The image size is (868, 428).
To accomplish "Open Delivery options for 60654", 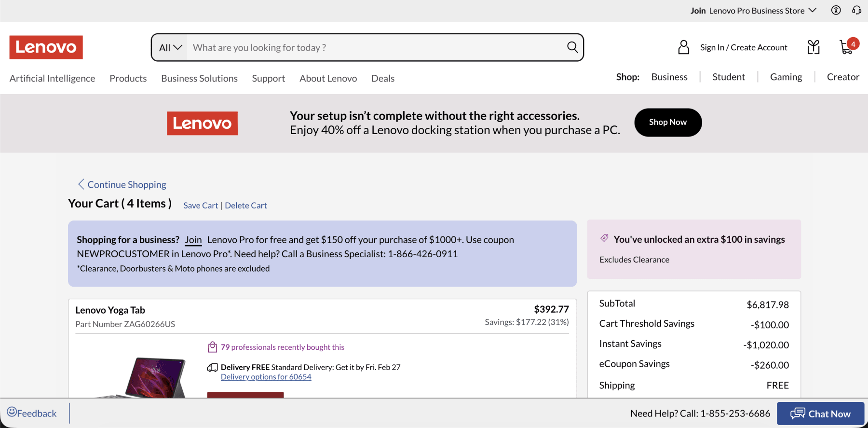I will click(x=266, y=377).
